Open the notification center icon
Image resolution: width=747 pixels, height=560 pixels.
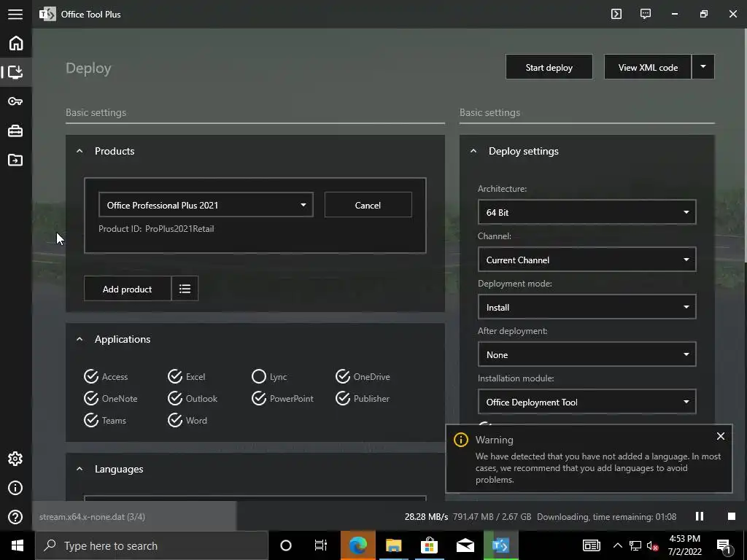click(x=724, y=545)
